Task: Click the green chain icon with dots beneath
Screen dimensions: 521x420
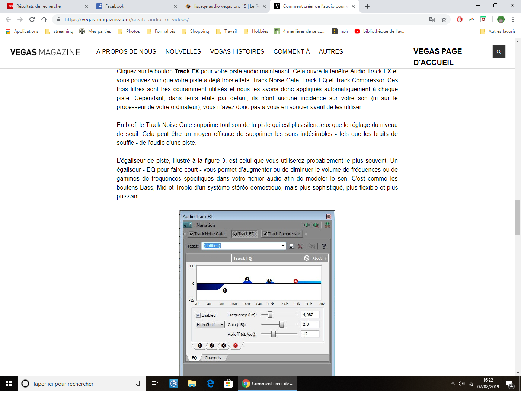Action: coord(327,225)
